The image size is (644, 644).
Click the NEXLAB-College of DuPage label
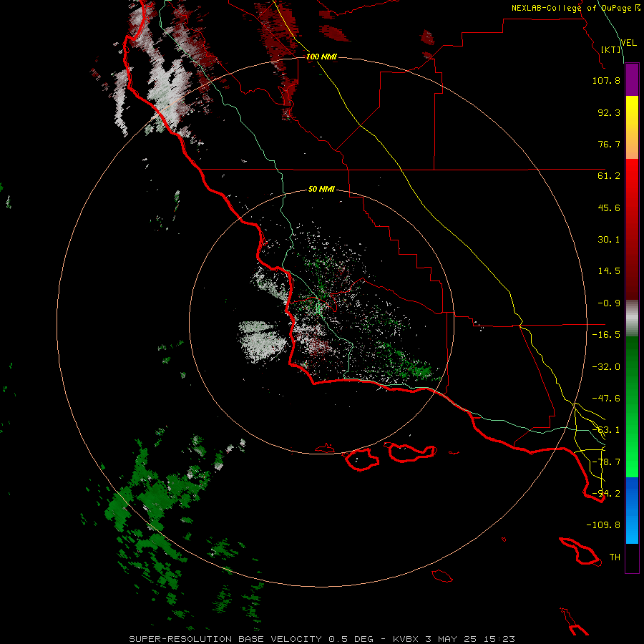coord(575,8)
